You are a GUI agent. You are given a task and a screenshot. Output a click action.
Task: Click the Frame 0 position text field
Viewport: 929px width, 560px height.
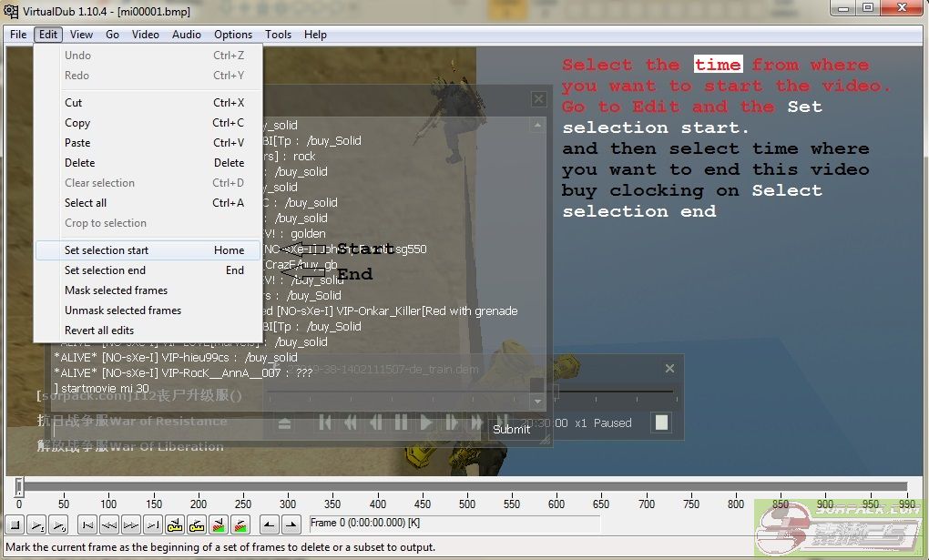pyautogui.click(x=454, y=524)
